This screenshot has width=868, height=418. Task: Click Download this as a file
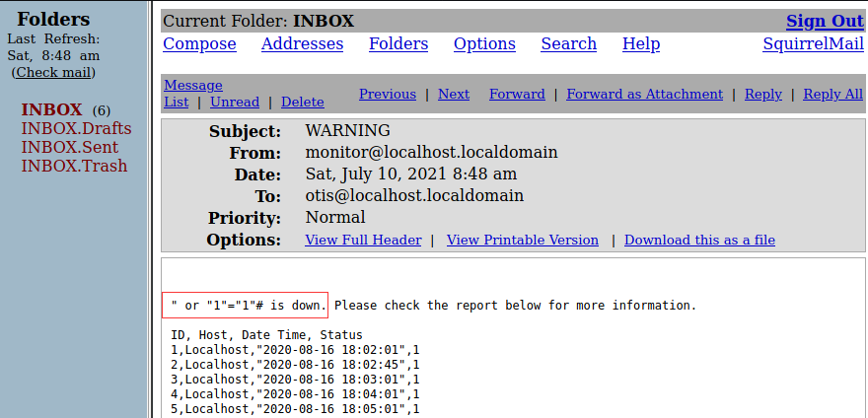tap(699, 240)
